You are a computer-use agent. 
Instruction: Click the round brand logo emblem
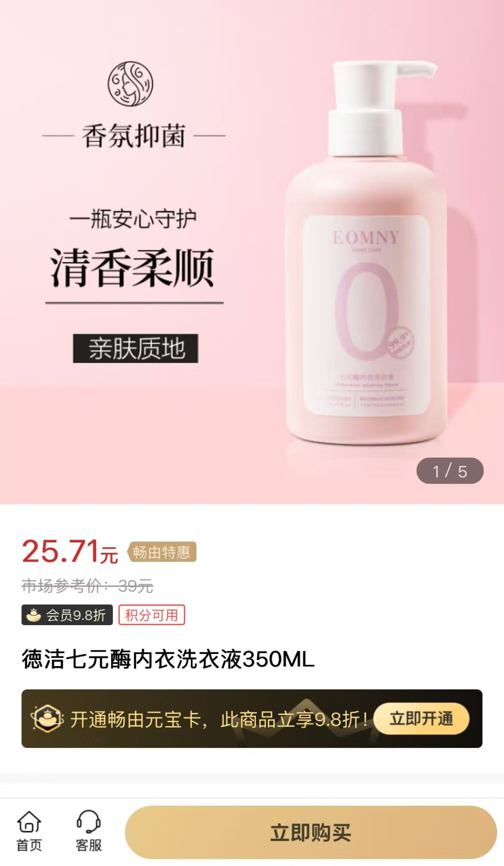(x=131, y=84)
